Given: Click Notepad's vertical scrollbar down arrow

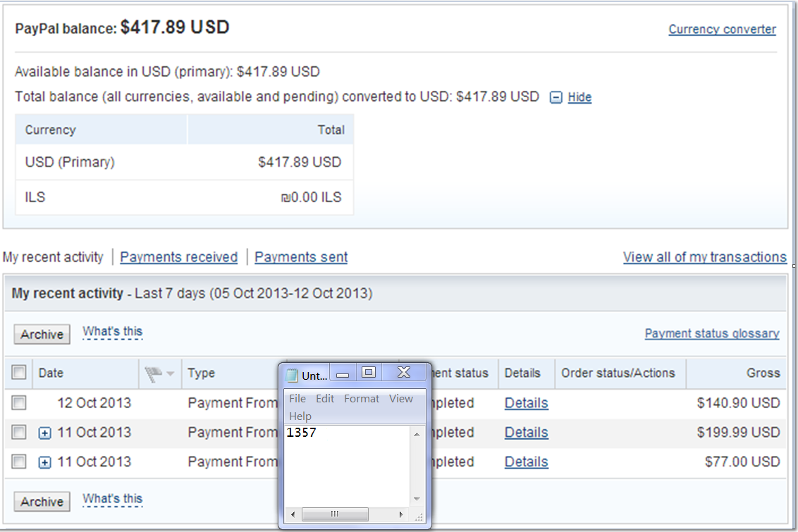Looking at the screenshot, I should [x=417, y=499].
